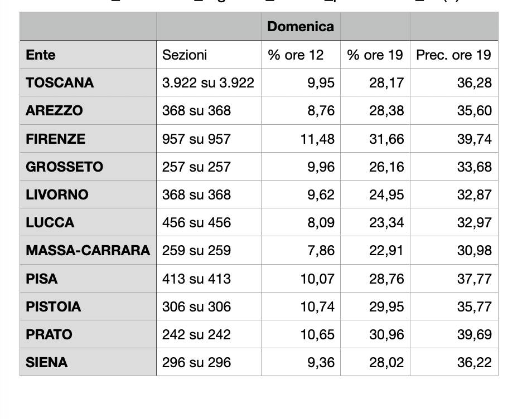Select the Prato 30,96 value cell
Image resolution: width=532 pixels, height=419 pixels.
[386, 334]
